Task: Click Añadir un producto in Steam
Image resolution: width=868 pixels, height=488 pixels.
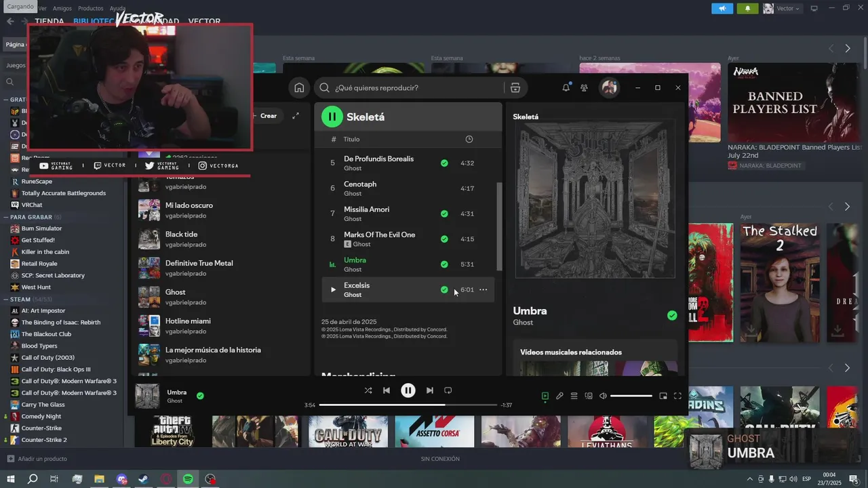Action: pyautogui.click(x=37, y=459)
